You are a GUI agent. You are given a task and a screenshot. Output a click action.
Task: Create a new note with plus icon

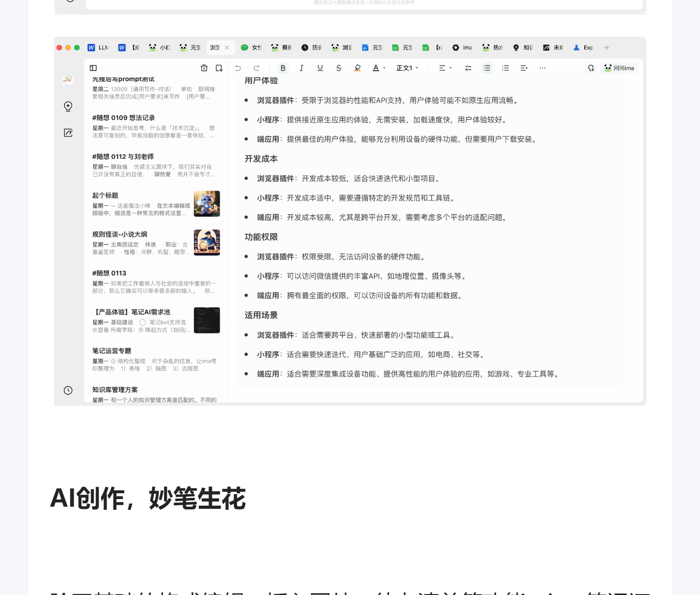[x=219, y=68]
